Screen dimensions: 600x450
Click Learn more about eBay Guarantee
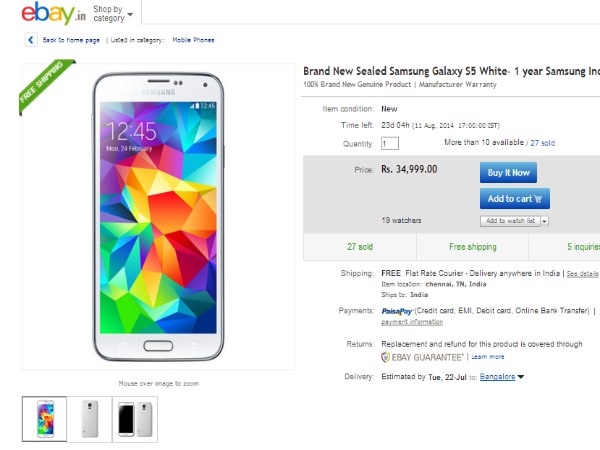488,356
